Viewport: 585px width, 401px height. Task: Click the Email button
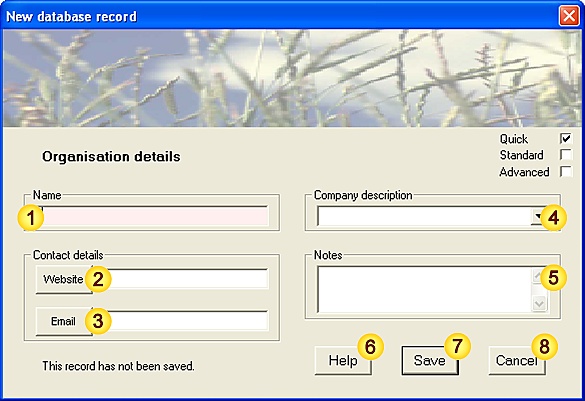tap(64, 321)
